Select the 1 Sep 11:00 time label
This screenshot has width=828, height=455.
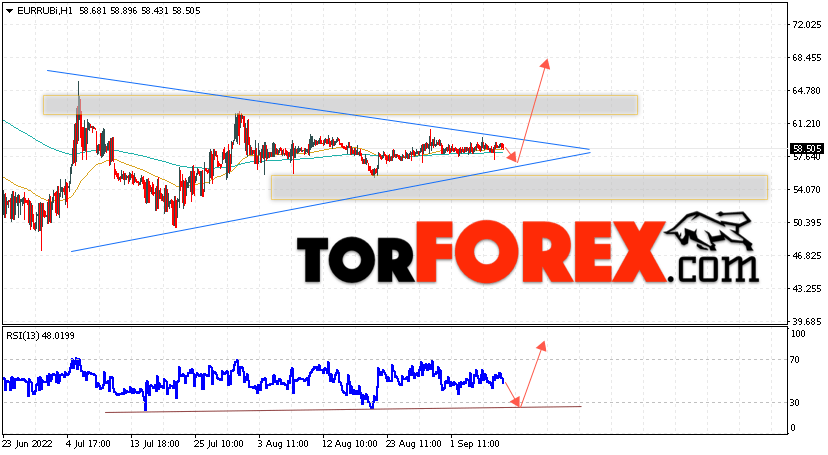click(473, 444)
